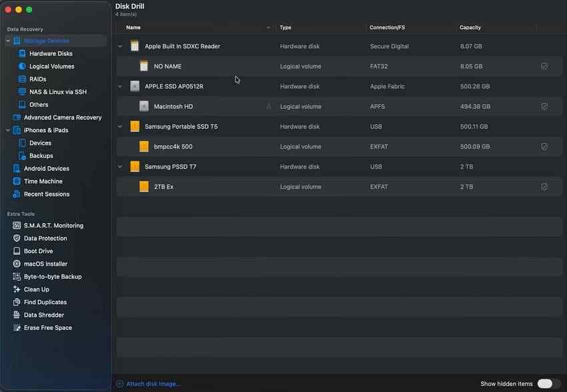
Task: Open Recent Sessions icon
Action: coord(17,194)
